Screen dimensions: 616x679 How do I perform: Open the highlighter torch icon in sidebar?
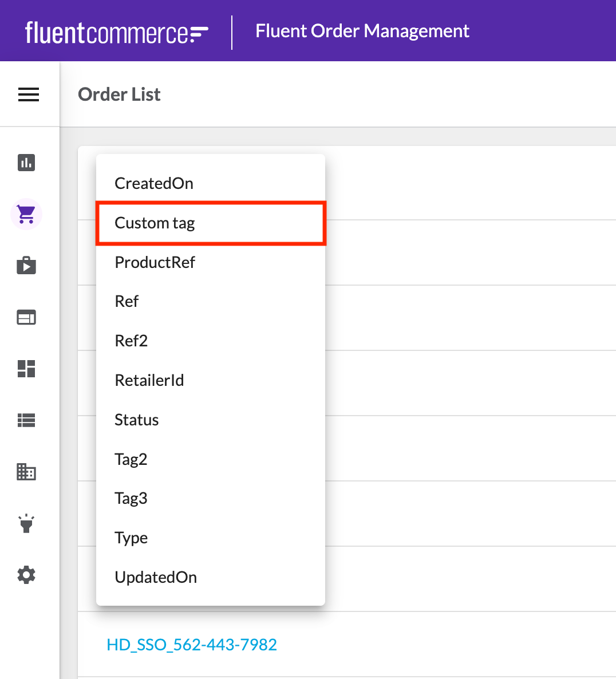tap(26, 523)
